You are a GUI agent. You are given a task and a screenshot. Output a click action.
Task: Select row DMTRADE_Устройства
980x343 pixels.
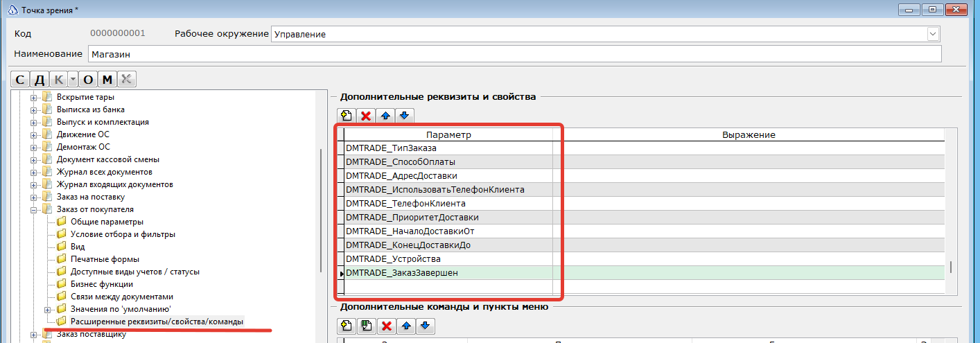click(448, 258)
